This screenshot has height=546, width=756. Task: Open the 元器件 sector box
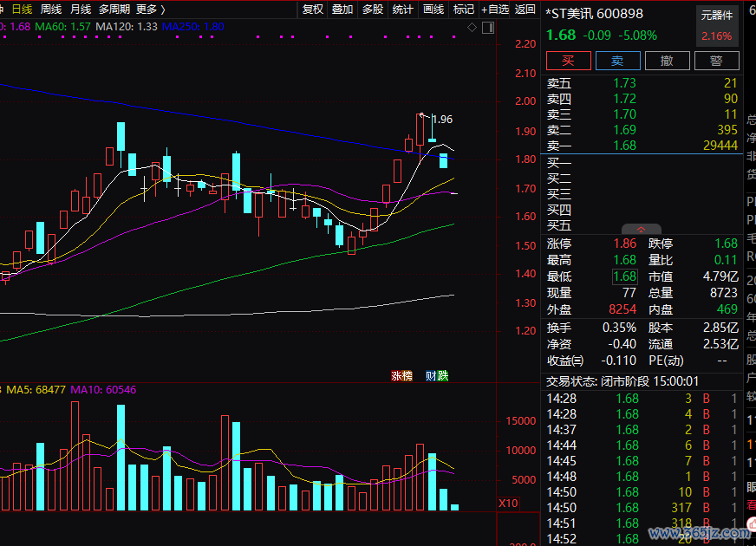(717, 26)
